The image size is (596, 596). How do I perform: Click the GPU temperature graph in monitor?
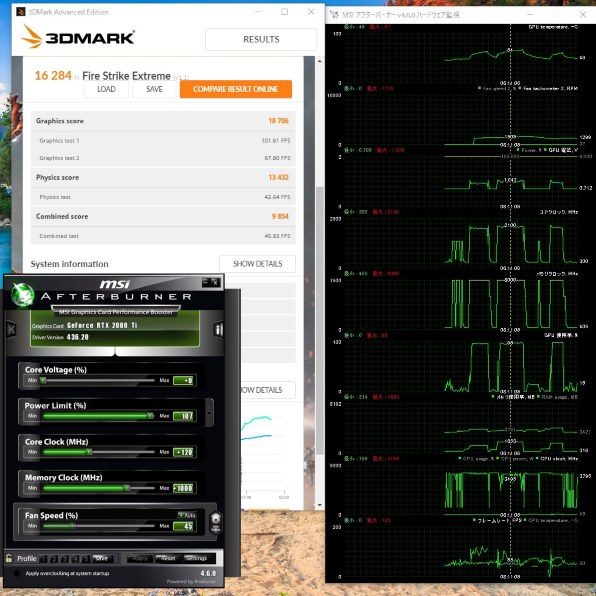coord(460,58)
